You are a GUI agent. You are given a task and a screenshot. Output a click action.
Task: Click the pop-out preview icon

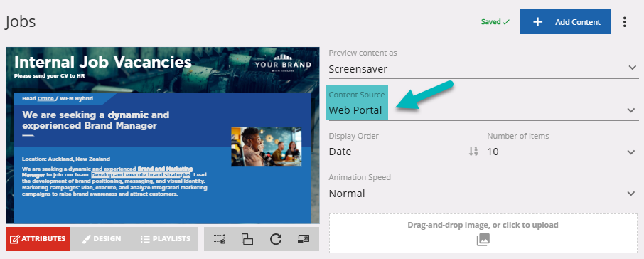(x=303, y=239)
